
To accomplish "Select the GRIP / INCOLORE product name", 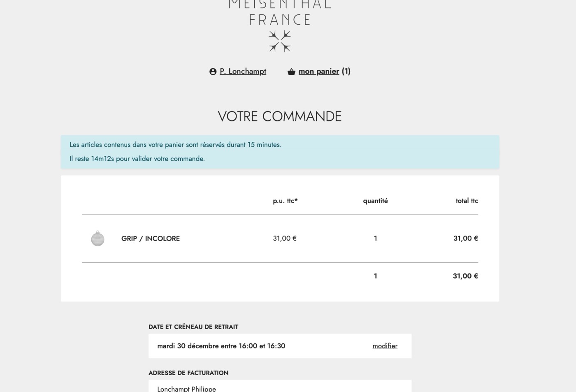I will tap(150, 239).
